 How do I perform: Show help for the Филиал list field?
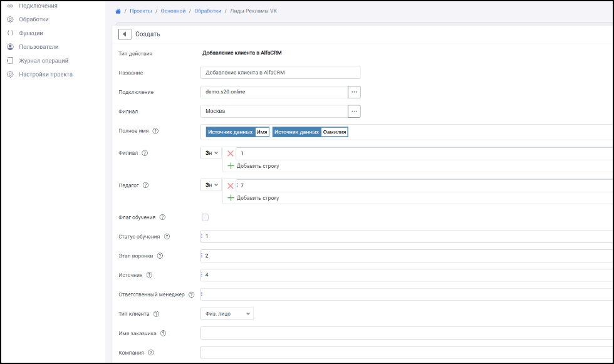pyautogui.click(x=145, y=153)
